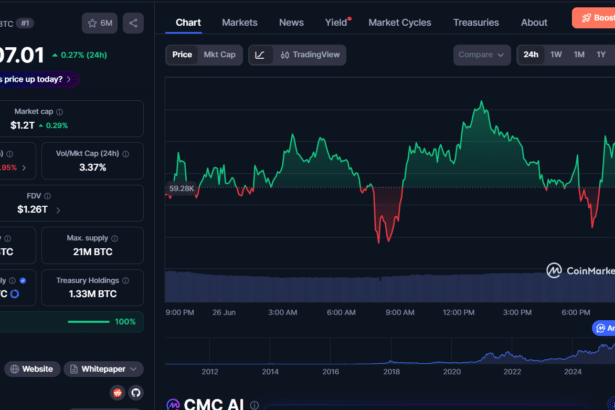This screenshot has height=410, width=615.
Task: Click the 100% progress bar
Action: 89,322
